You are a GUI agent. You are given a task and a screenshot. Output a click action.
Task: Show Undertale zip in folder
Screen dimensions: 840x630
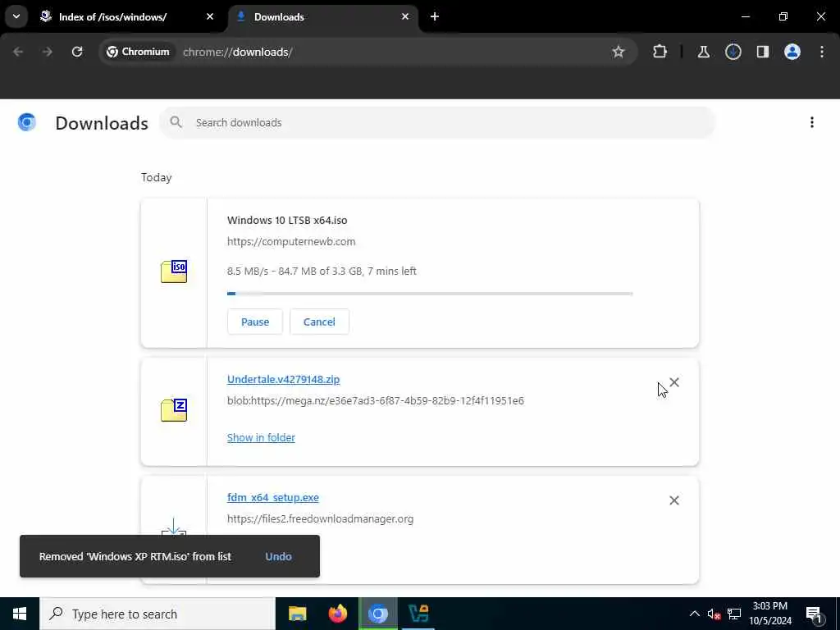261,438
